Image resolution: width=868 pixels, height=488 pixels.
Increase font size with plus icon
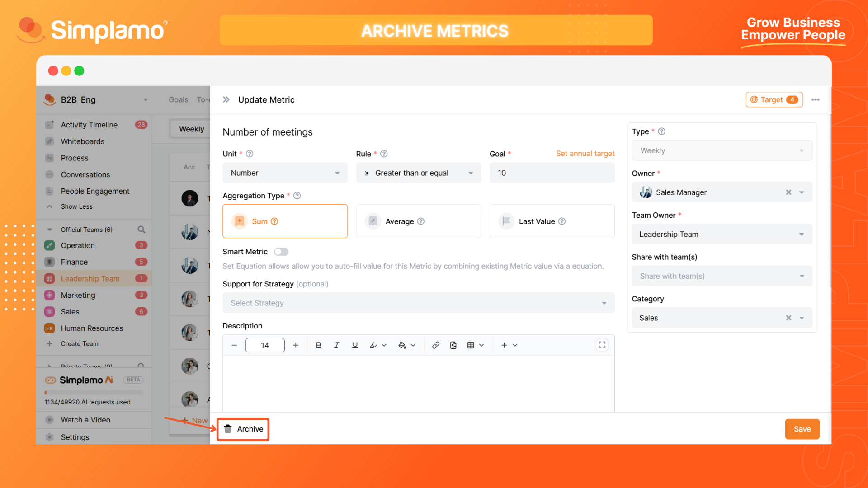point(296,345)
